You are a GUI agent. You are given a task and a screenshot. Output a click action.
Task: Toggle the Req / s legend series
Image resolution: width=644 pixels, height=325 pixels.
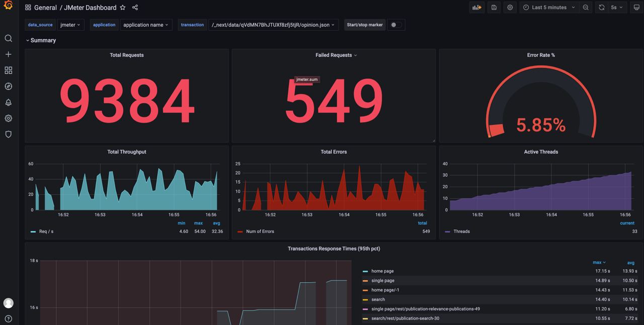46,231
